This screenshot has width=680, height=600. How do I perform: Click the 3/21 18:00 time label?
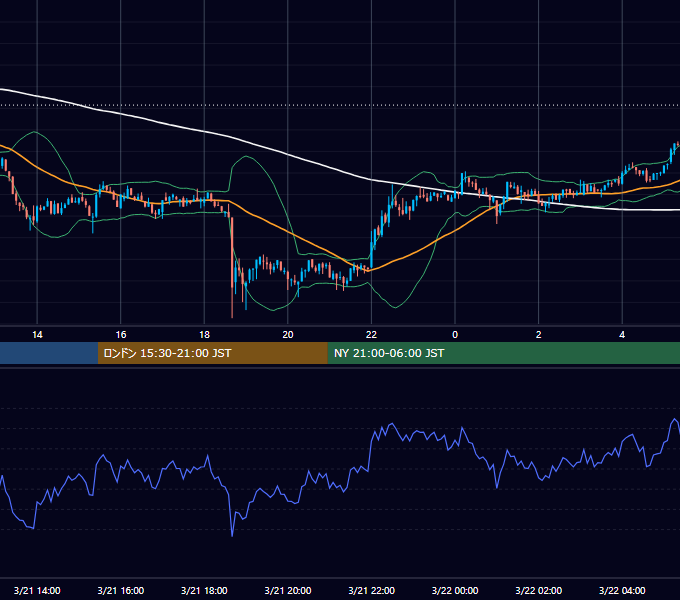[x=204, y=590]
